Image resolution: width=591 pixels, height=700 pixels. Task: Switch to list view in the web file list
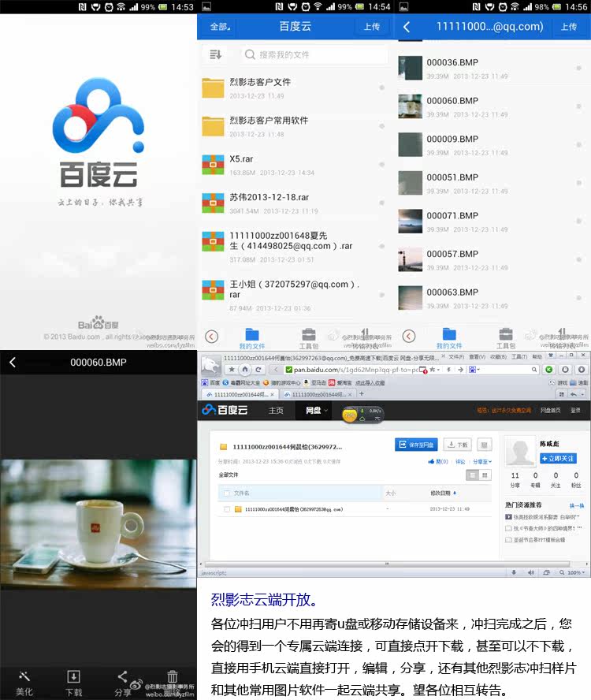click(472, 475)
